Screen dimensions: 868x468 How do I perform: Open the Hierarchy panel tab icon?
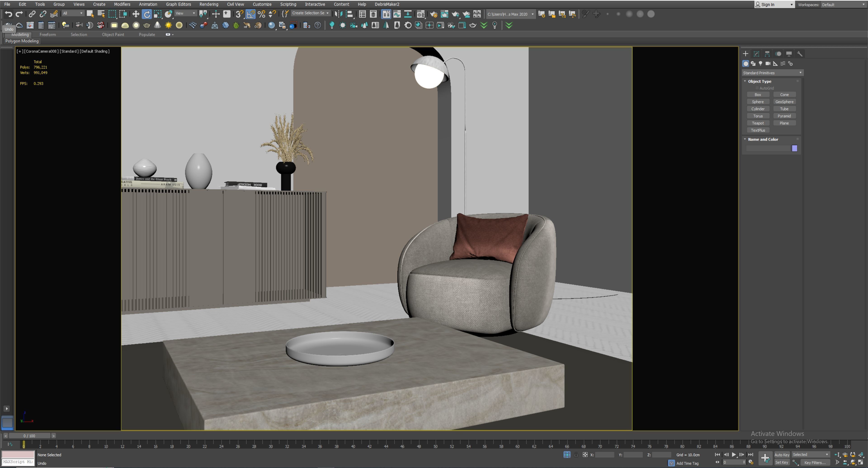click(x=767, y=54)
